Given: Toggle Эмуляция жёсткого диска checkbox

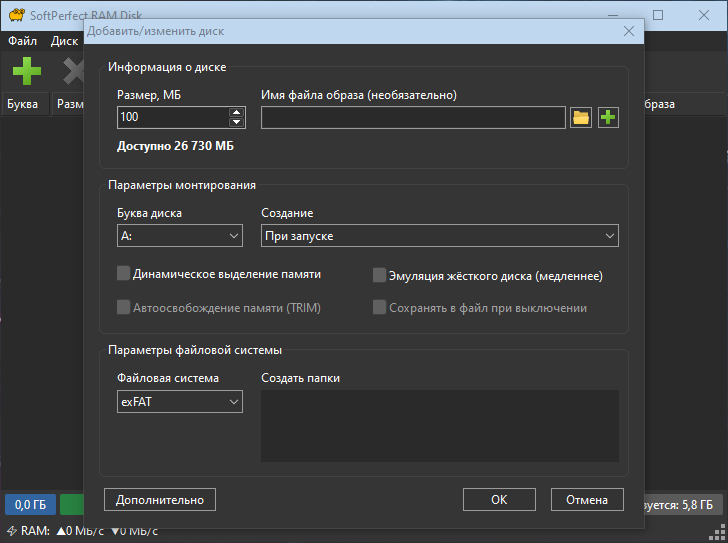Looking at the screenshot, I should [x=380, y=275].
